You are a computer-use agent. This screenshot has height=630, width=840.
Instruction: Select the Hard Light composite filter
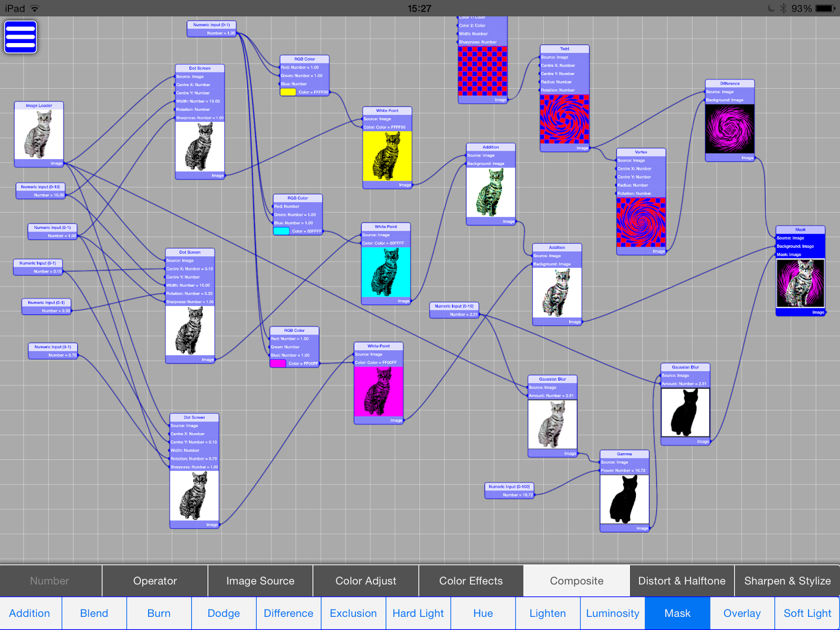tap(418, 613)
